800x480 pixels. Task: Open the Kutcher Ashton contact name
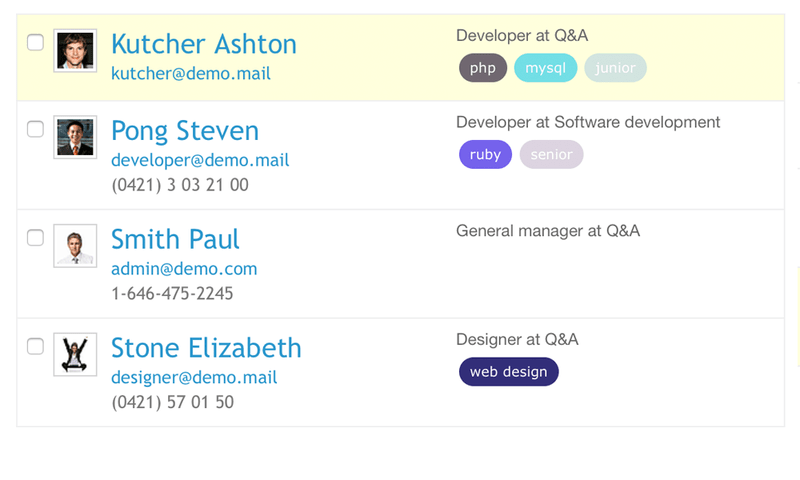(204, 44)
